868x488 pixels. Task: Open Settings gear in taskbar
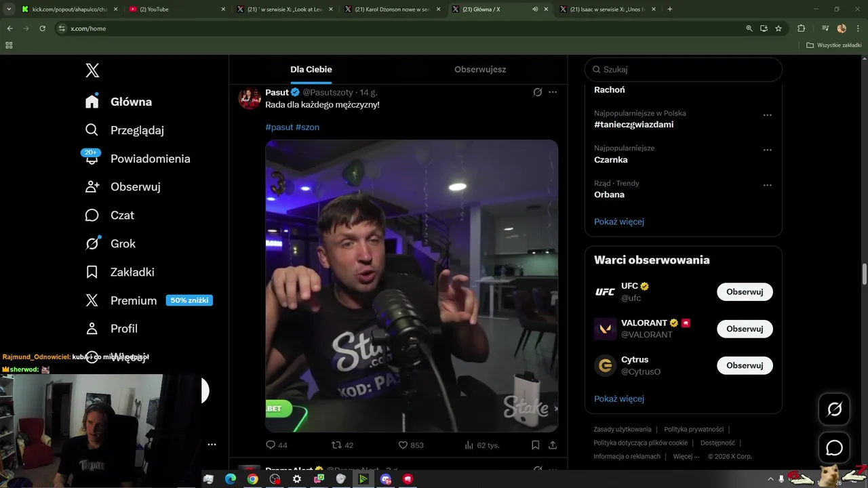tap(297, 479)
